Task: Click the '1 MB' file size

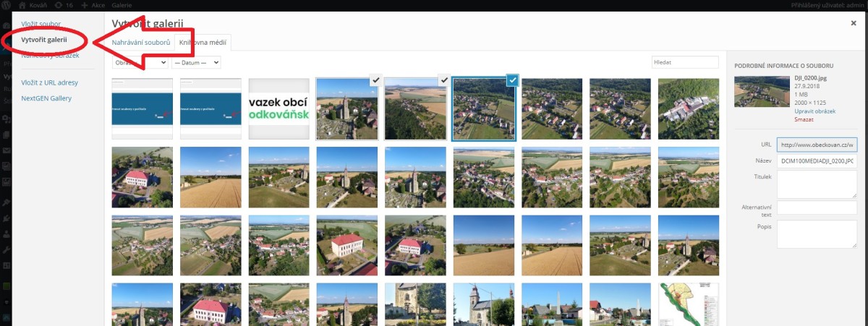Action: 801,95
